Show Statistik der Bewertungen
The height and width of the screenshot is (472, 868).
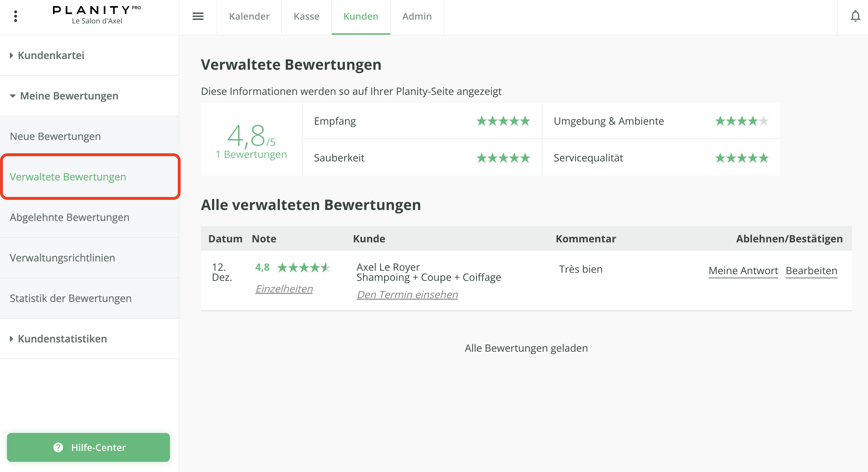pos(70,298)
